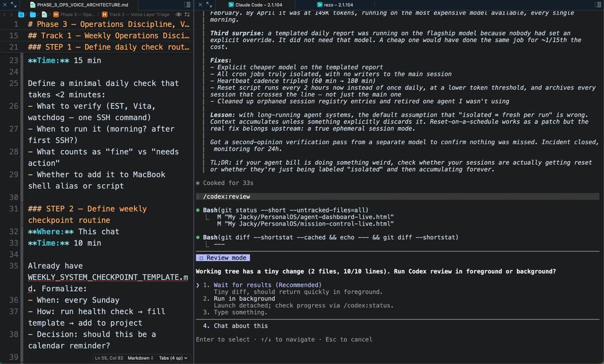Image resolution: width=604 pixels, height=364 pixels.
Task: Open the Ln 55, Col 82 position indicator
Action: (109, 358)
